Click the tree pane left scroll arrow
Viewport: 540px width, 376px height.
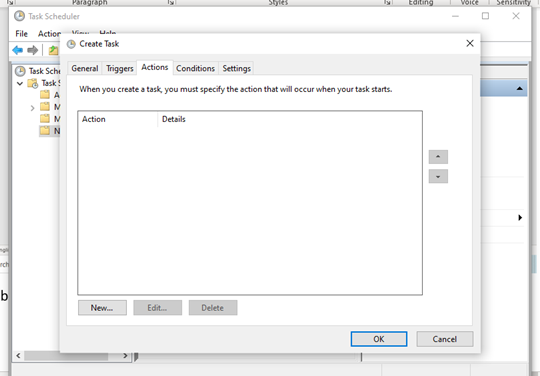click(x=18, y=355)
